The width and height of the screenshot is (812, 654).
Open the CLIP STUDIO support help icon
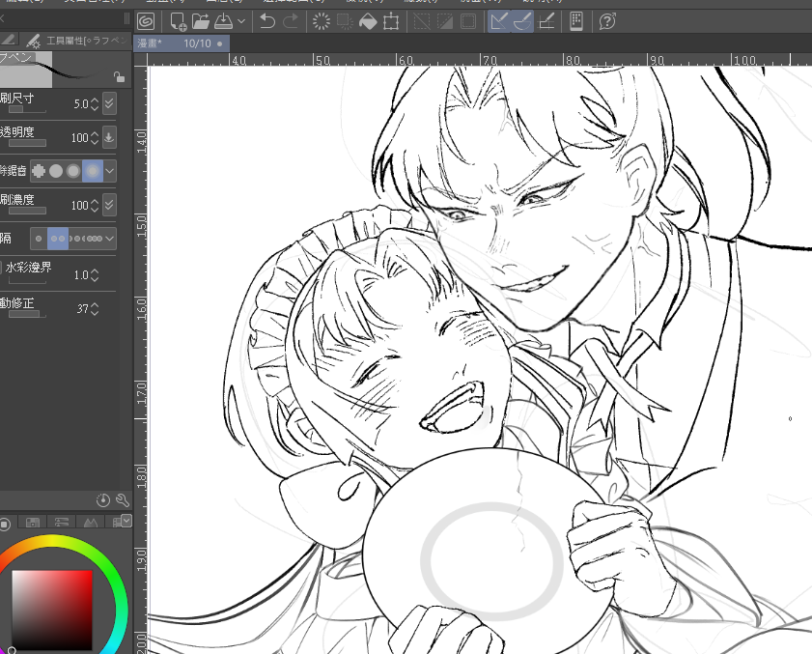607,22
